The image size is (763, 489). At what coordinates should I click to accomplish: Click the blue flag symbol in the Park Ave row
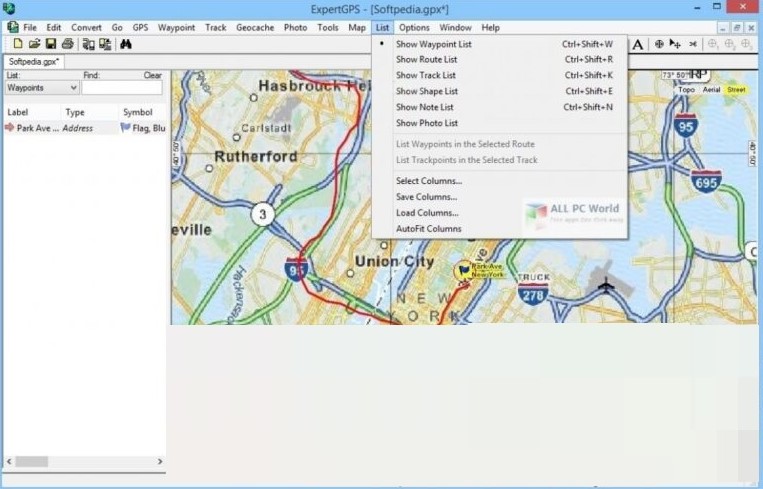[x=126, y=127]
